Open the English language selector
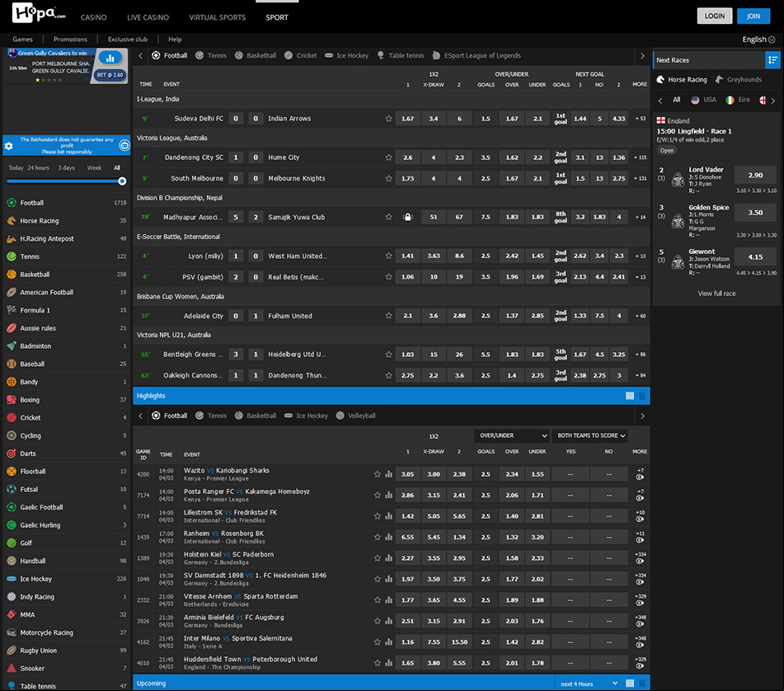 pos(758,40)
